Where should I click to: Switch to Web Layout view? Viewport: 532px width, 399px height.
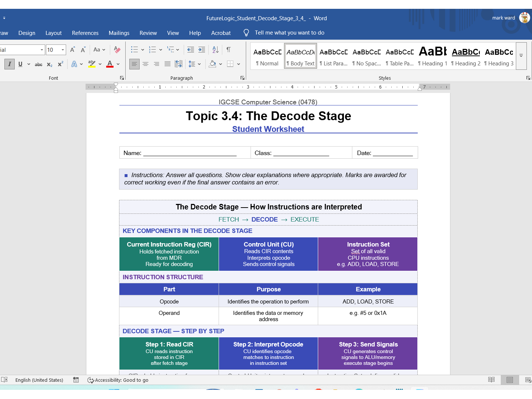tap(528, 380)
